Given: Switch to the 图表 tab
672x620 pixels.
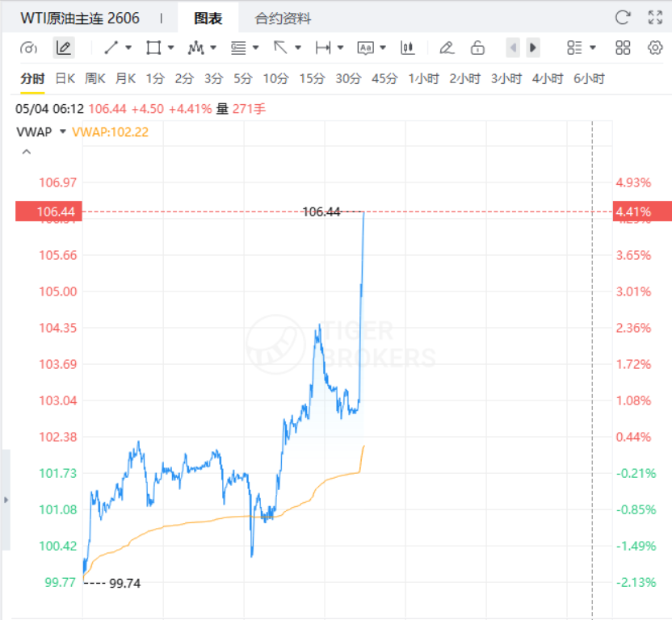Looking at the screenshot, I should click(x=208, y=19).
